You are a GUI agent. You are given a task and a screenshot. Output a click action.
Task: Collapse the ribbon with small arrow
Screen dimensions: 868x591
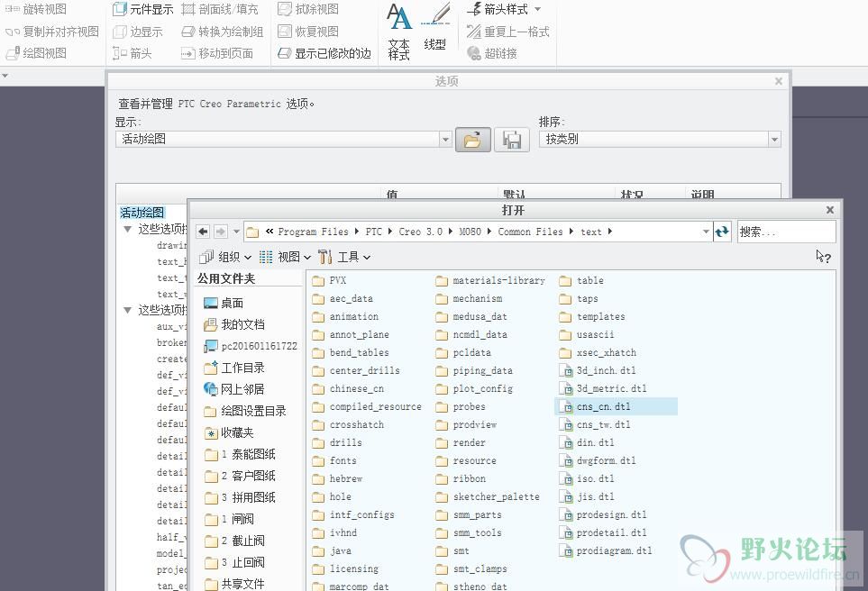coord(5,76)
